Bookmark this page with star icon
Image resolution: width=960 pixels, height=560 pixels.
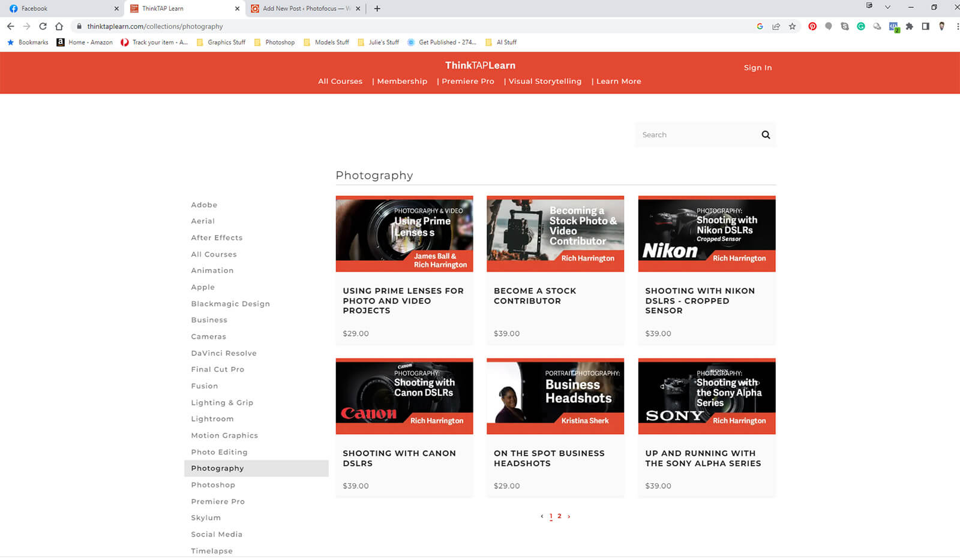pos(792,26)
